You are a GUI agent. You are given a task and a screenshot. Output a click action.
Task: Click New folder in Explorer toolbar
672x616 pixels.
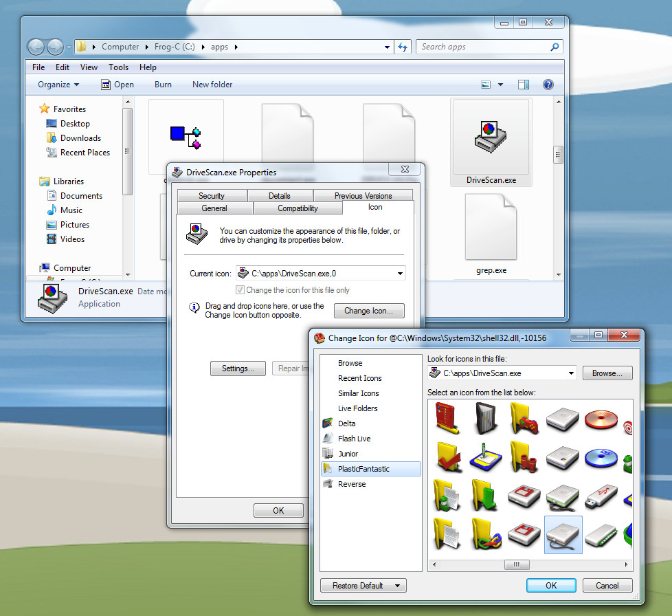tap(212, 85)
